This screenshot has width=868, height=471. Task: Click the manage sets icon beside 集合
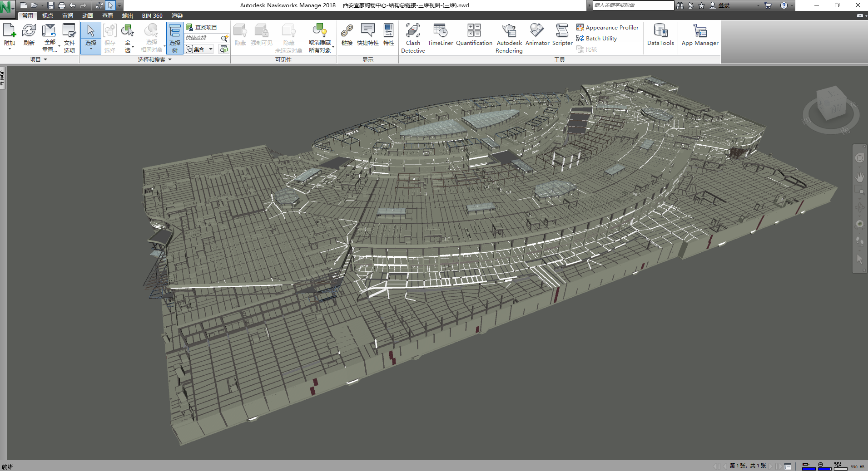223,49
